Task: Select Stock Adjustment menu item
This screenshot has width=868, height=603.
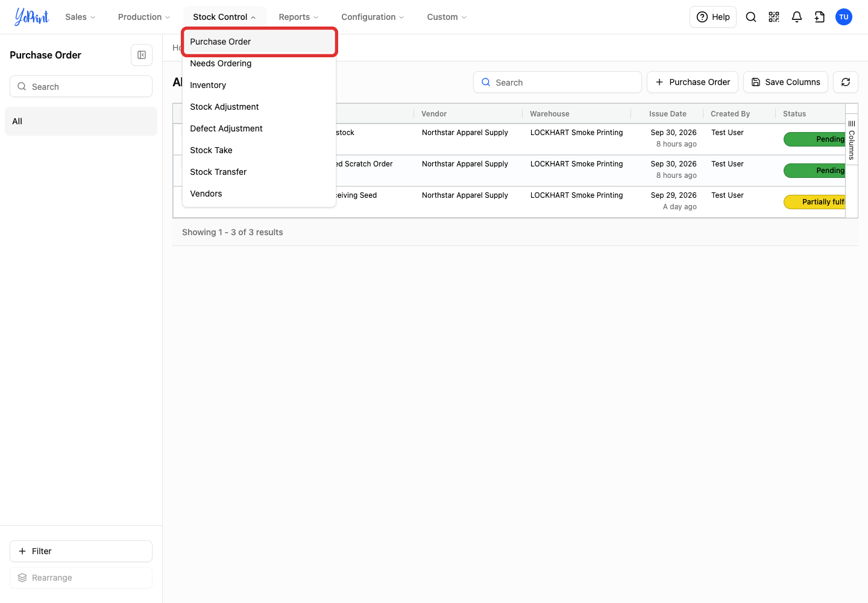Action: click(x=259, y=107)
